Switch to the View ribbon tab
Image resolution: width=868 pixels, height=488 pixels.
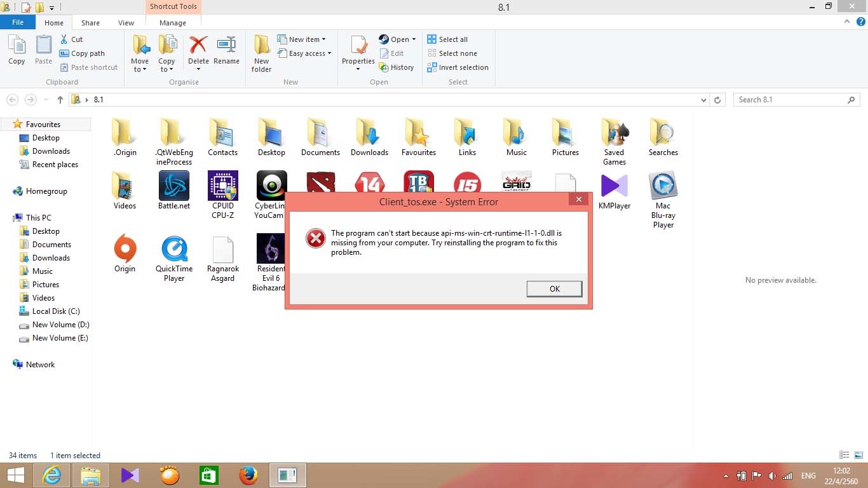point(126,23)
